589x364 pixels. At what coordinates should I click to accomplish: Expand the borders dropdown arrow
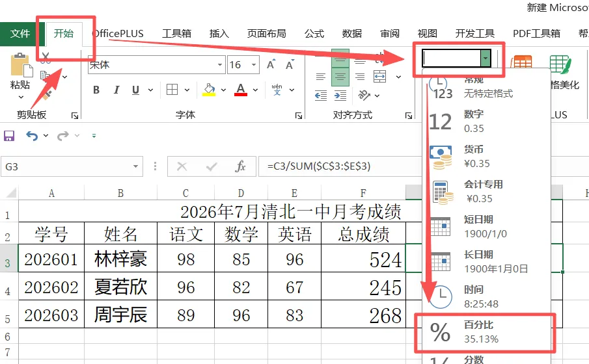187,90
